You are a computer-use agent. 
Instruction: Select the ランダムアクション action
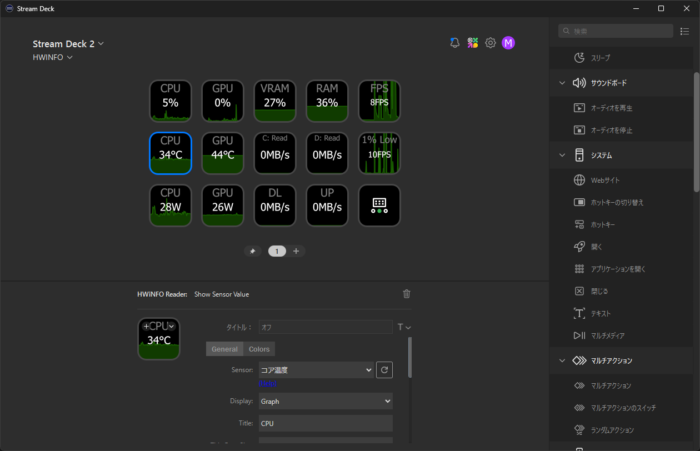coord(621,430)
